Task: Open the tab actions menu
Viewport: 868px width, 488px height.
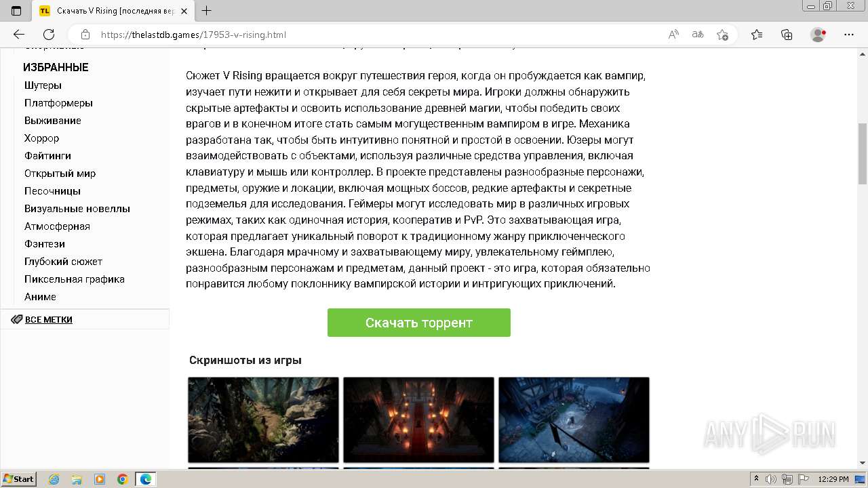Action: (x=16, y=11)
